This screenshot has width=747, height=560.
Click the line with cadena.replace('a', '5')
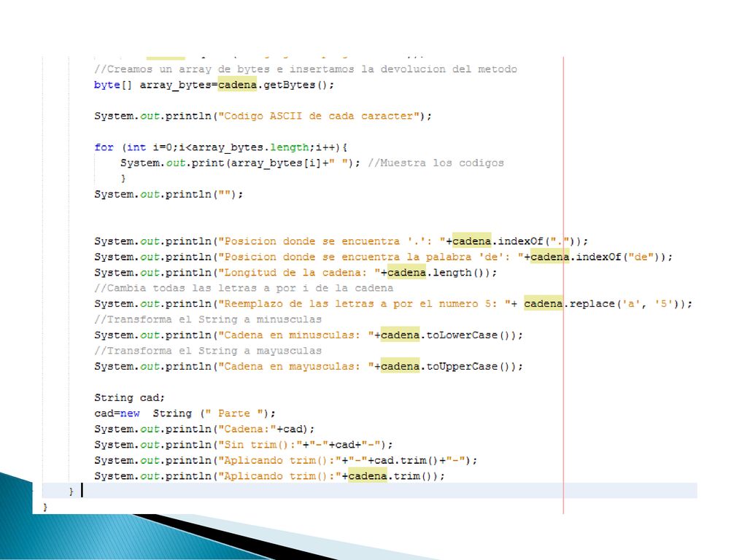(x=393, y=304)
